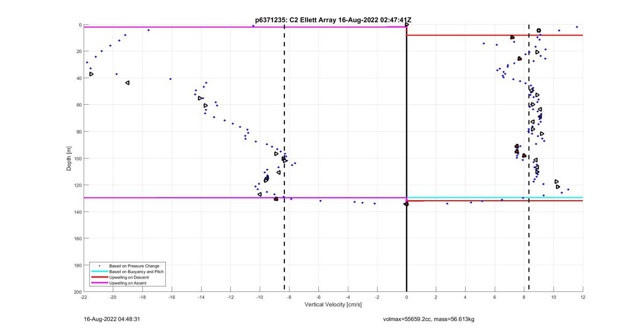Click depth axis tick label '20'
This screenshot has width=644, height=328.
(x=78, y=52)
